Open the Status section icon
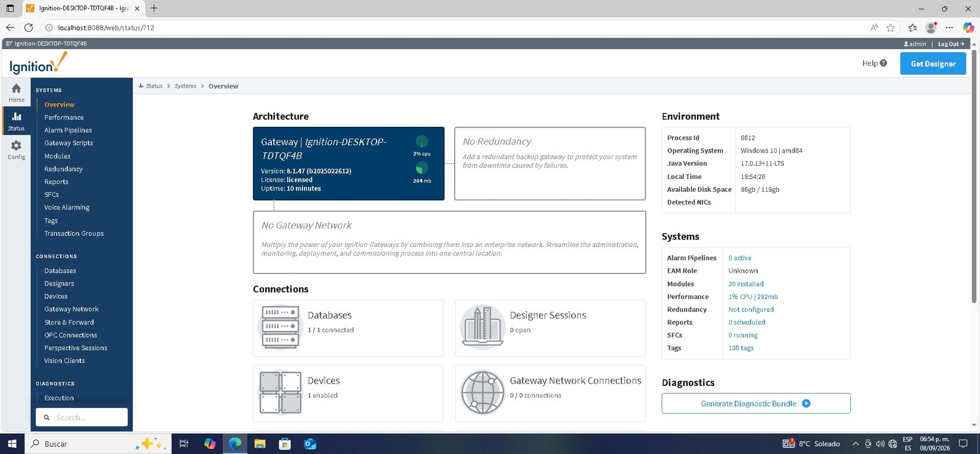 17,116
